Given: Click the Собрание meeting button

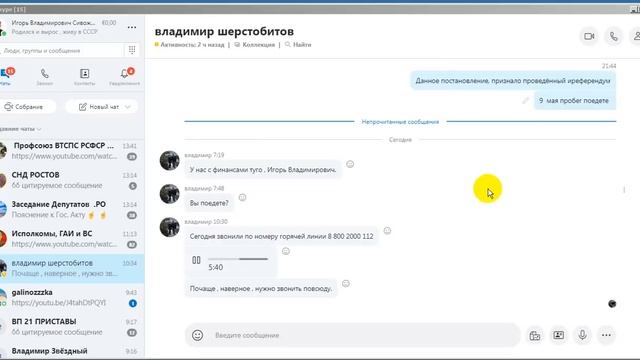Looking at the screenshot, I should click(27, 107).
